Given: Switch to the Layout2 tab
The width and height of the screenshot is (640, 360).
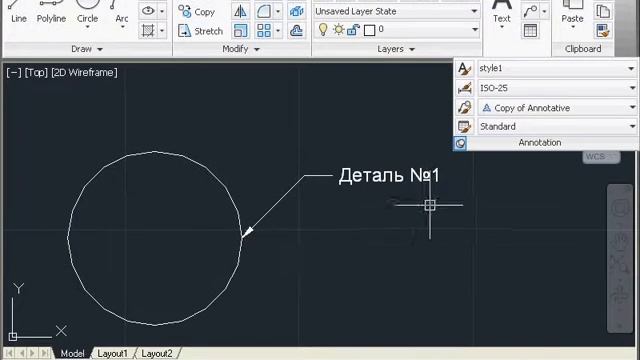Looking at the screenshot, I should [157, 353].
